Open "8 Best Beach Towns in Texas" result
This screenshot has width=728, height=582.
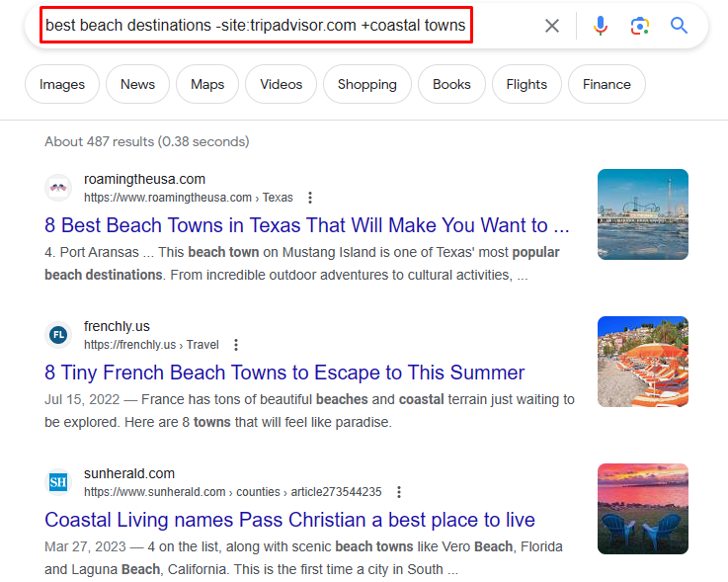click(x=307, y=225)
